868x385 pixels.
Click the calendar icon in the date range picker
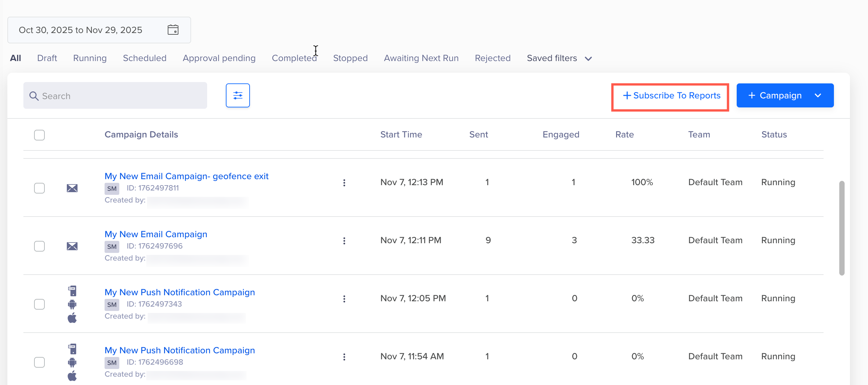click(173, 30)
